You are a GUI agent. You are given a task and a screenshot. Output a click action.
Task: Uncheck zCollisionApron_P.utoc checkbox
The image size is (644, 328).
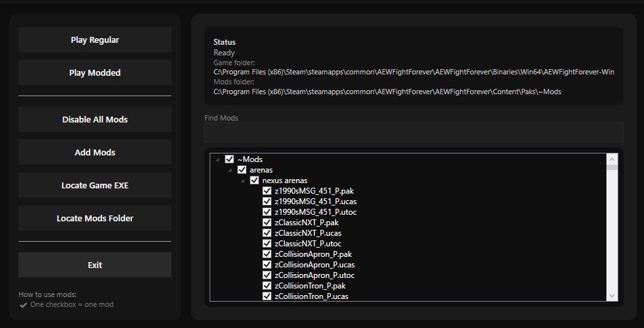pos(267,275)
